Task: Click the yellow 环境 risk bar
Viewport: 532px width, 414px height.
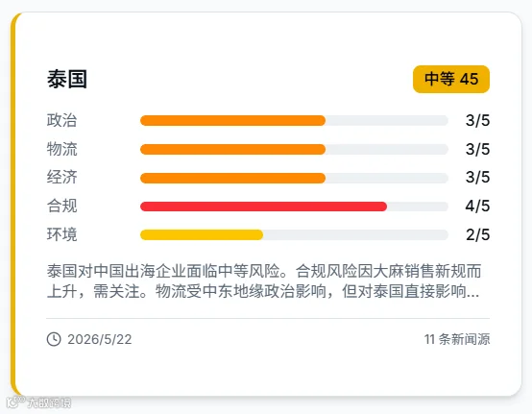Action: point(202,234)
